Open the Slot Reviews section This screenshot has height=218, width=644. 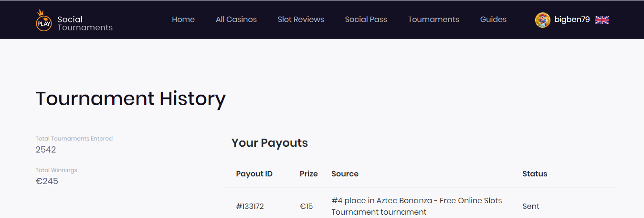tap(301, 20)
